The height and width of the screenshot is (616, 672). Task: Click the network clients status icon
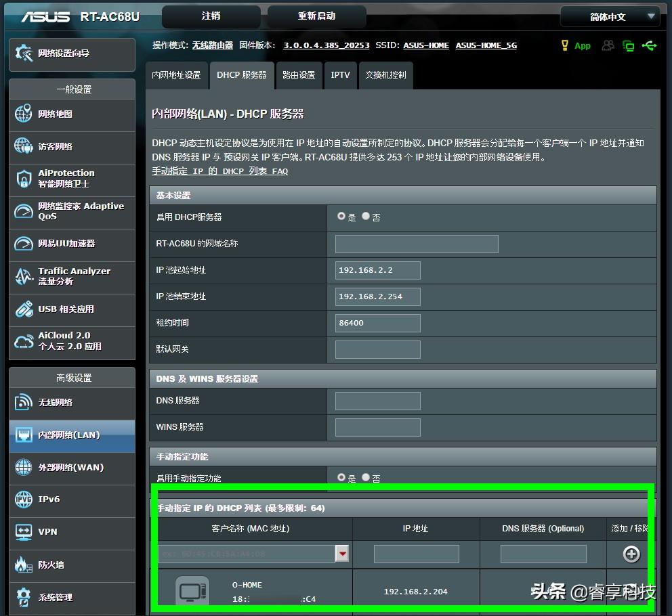pos(608,45)
